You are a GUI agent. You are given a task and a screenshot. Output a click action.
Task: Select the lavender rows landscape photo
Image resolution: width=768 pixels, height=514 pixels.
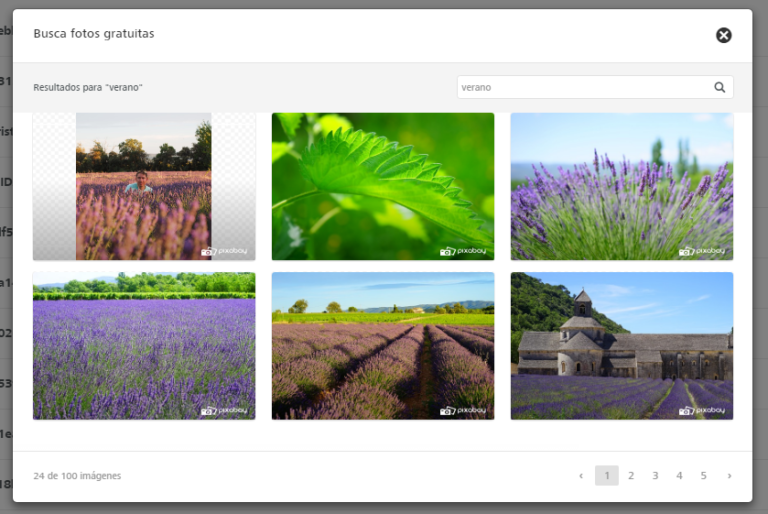pyautogui.click(x=383, y=345)
